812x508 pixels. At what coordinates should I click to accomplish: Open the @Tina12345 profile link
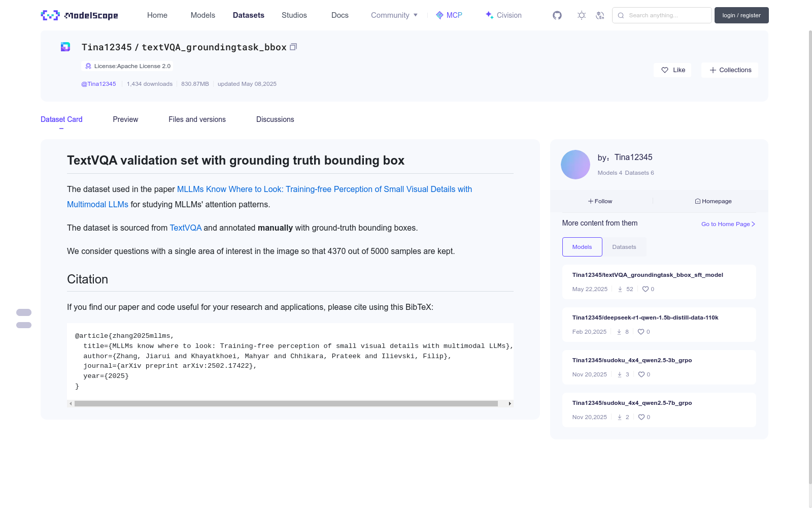coord(98,84)
